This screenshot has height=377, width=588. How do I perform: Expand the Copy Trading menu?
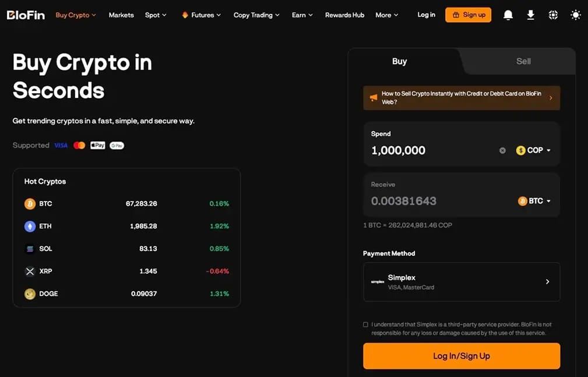(x=256, y=15)
